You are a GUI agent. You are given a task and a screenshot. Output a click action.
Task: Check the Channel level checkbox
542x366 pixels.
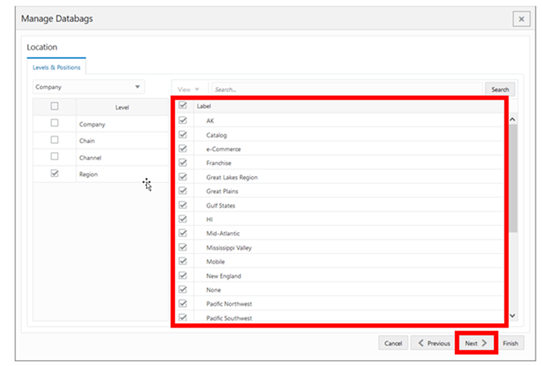(x=55, y=156)
